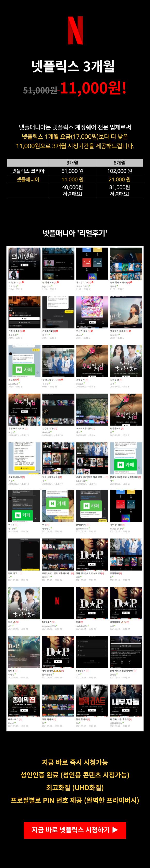Open the '리.얼.후.기' review thumbnail
Screen dimensions: 150x868
click(24, 264)
